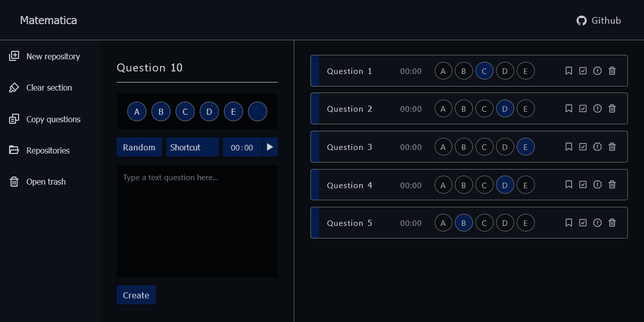The height and width of the screenshot is (322, 644).
Task: Bookmark Question 1
Action: click(x=569, y=71)
